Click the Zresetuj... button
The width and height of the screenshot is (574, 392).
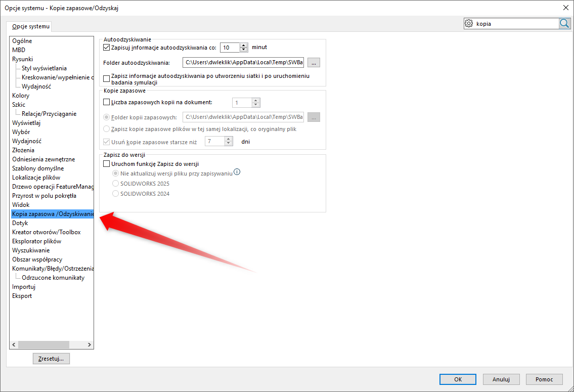(x=51, y=359)
